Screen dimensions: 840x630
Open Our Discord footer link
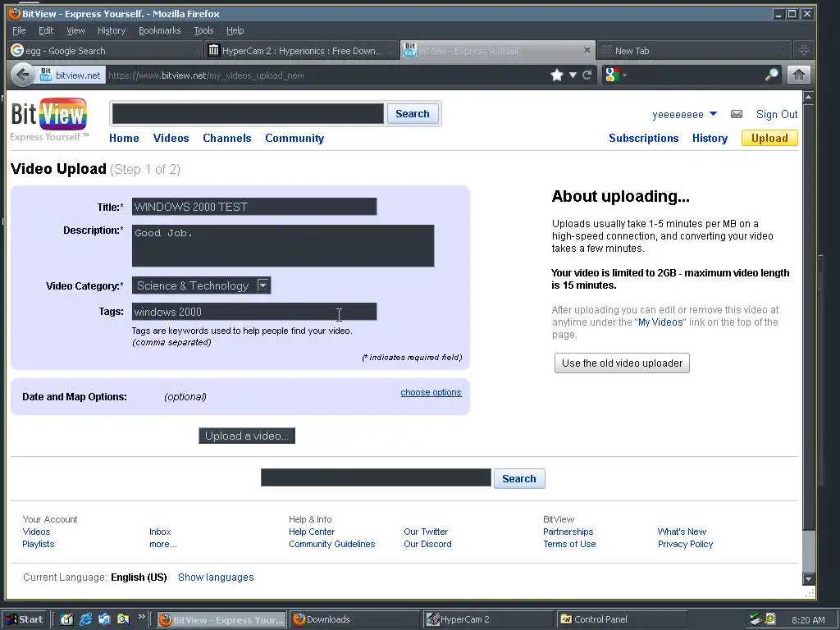[x=427, y=544]
